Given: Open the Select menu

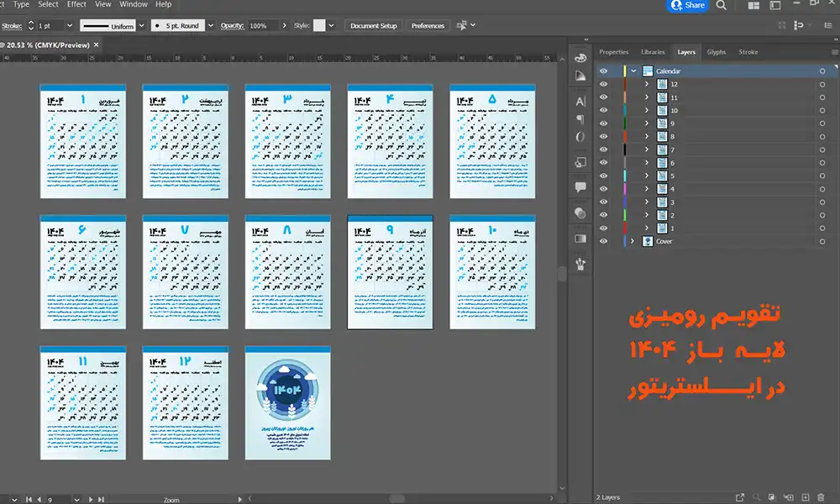Looking at the screenshot, I should click(48, 4).
